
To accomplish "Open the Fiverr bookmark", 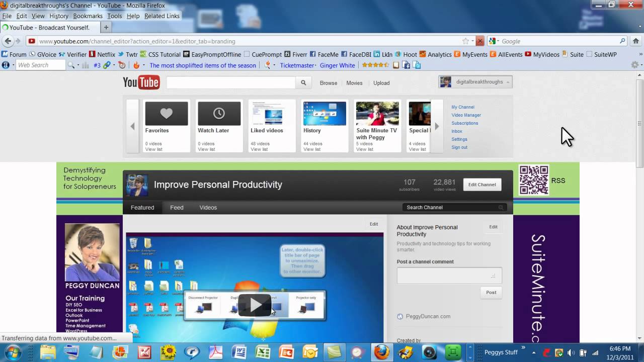I will pos(296,54).
